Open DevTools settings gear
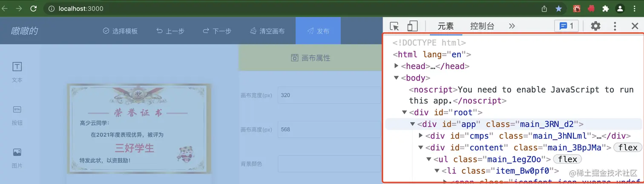The image size is (644, 184). pos(595,26)
